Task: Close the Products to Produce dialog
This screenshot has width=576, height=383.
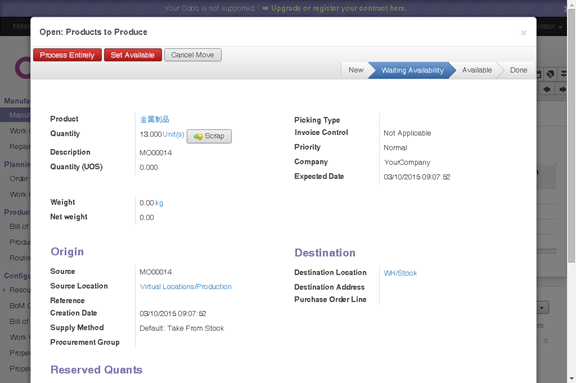Action: [523, 33]
